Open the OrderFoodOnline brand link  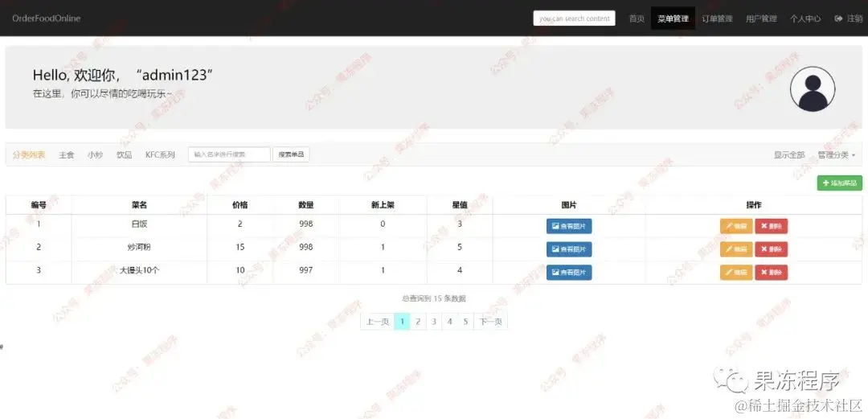pyautogui.click(x=46, y=18)
